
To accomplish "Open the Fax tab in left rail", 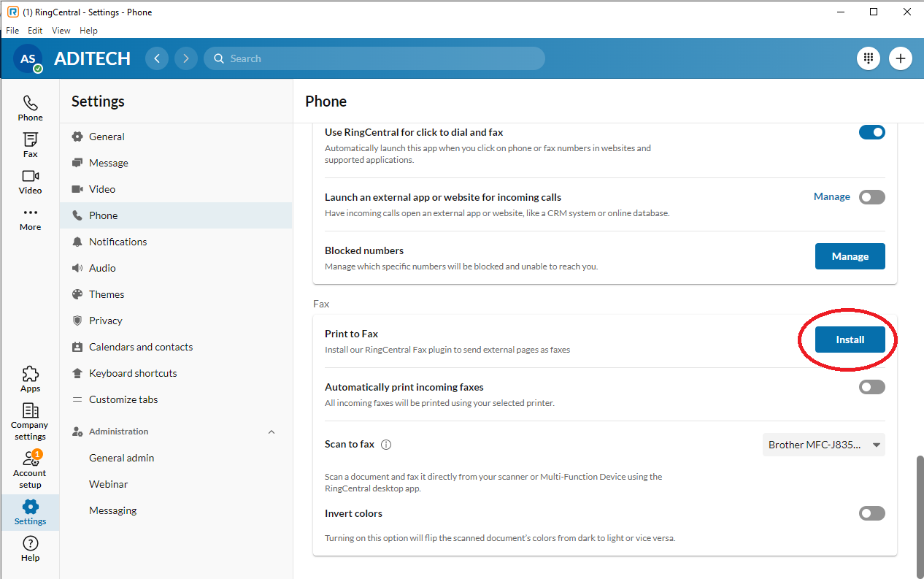I will pyautogui.click(x=30, y=145).
